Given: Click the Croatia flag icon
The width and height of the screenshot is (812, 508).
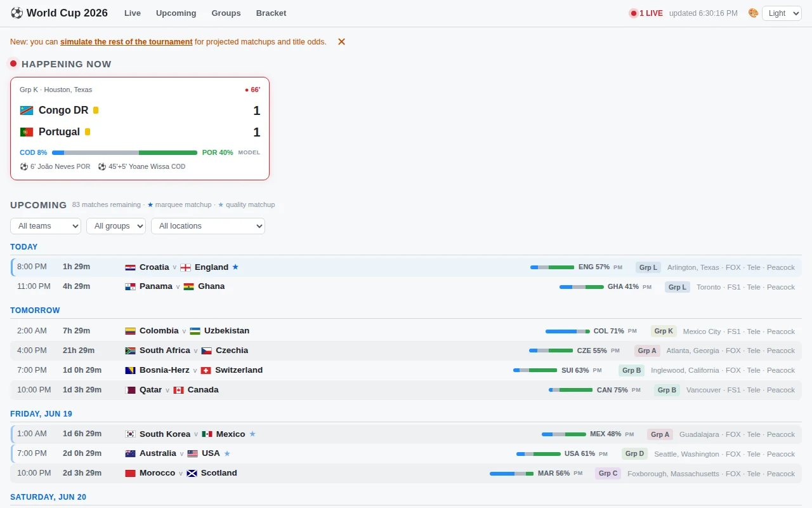Looking at the screenshot, I should point(130,267).
